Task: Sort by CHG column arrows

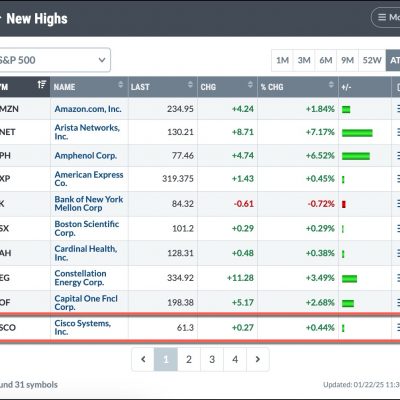Action: (250, 85)
